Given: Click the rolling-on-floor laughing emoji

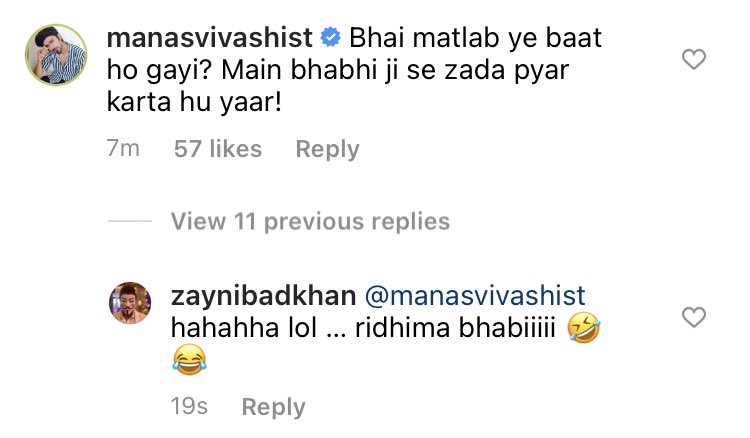Looking at the screenshot, I should (x=584, y=328).
